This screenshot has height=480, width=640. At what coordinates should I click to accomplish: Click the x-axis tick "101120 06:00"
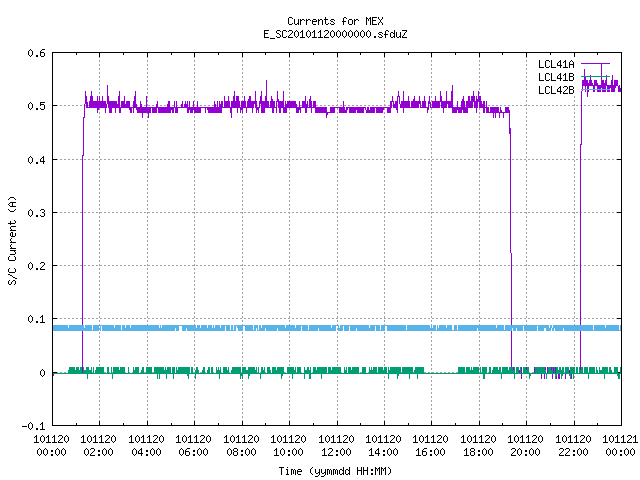pyautogui.click(x=194, y=446)
